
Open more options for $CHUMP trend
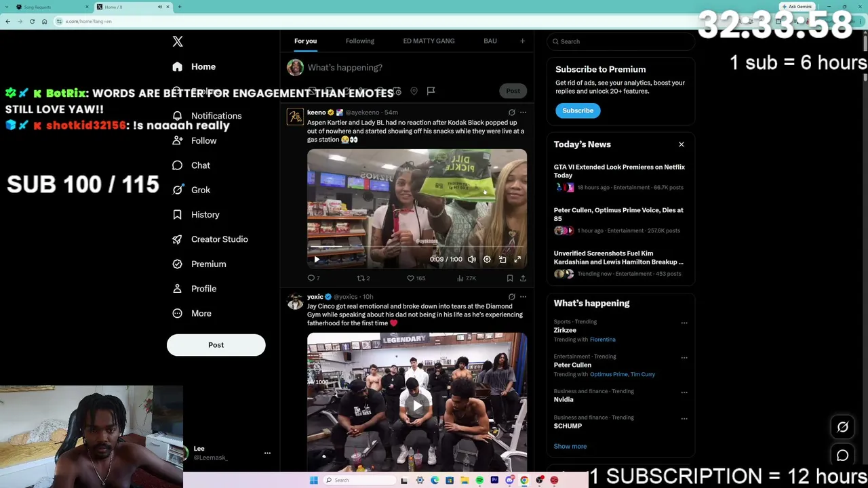(x=684, y=419)
